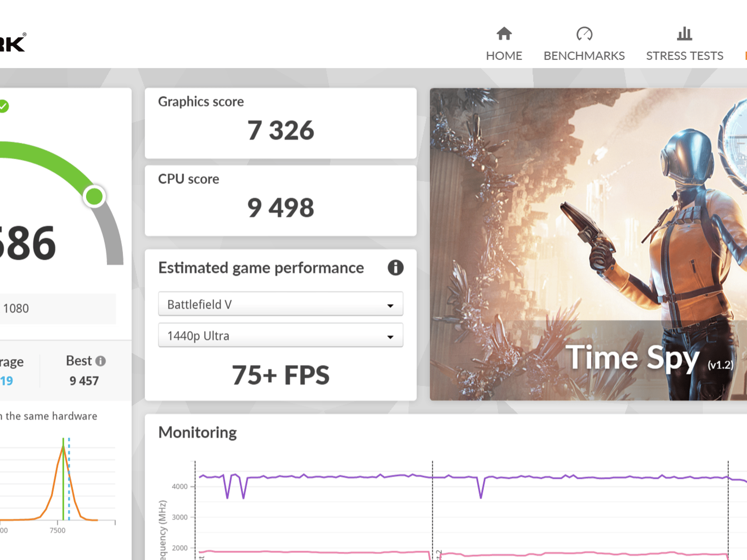Click the Graphics score value 7 326
The height and width of the screenshot is (560, 747).
pyautogui.click(x=280, y=130)
